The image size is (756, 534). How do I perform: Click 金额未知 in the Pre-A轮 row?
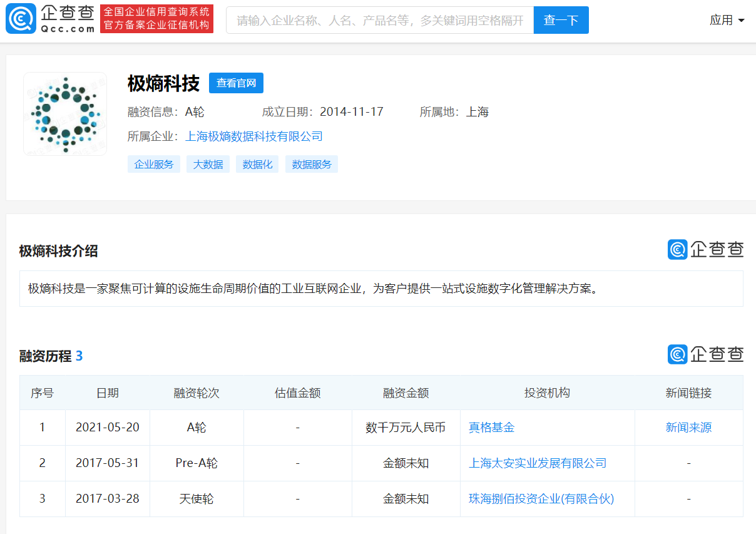click(x=406, y=463)
